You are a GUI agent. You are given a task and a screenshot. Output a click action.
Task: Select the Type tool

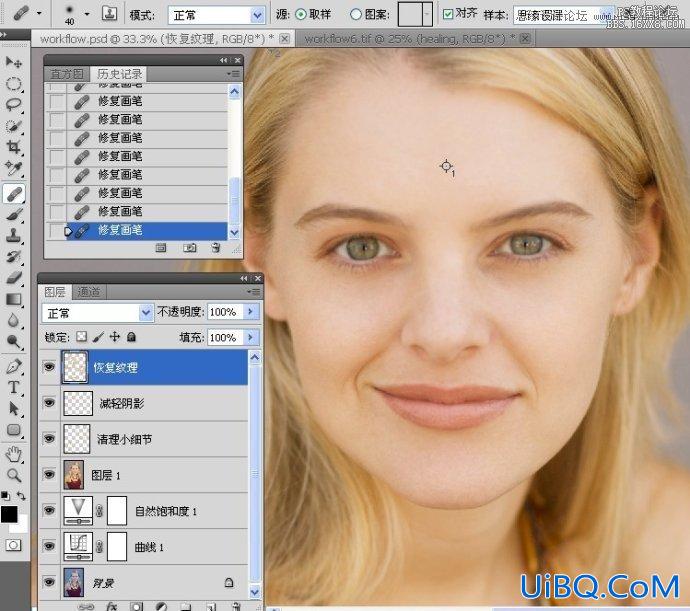[14, 387]
